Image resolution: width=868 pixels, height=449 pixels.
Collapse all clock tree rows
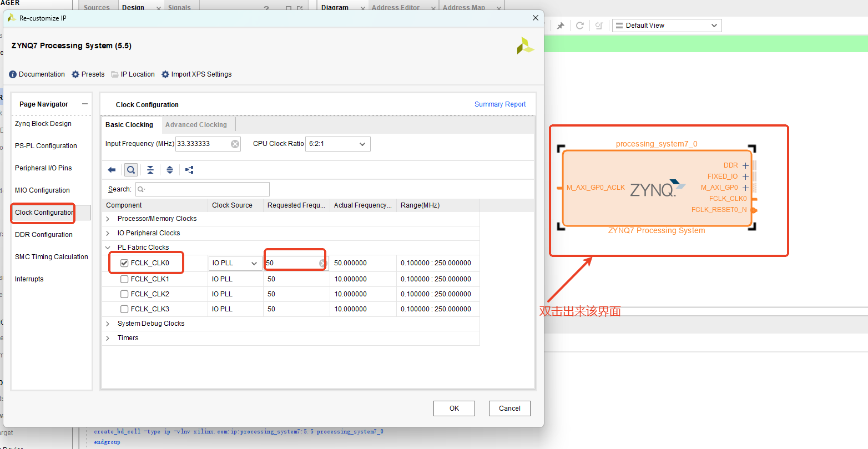[150, 170]
